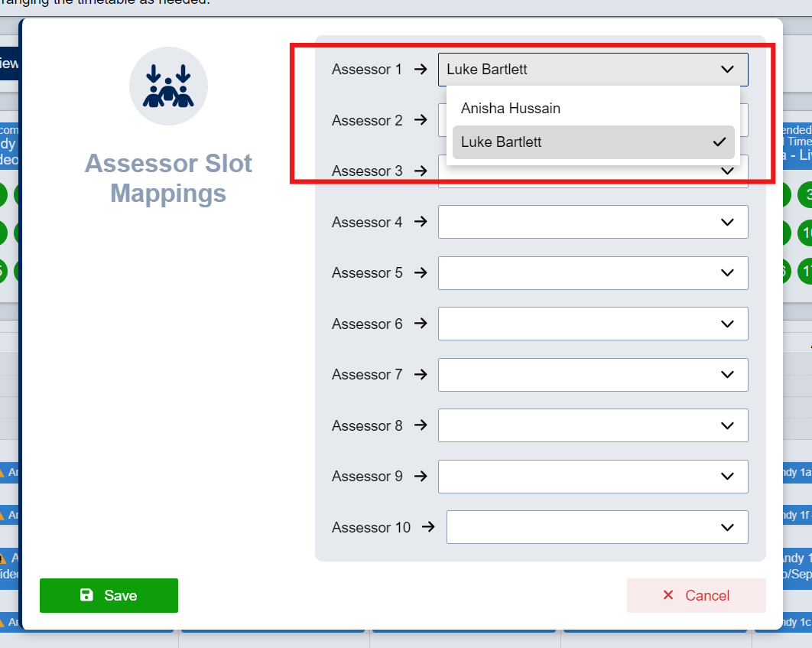Image resolution: width=812 pixels, height=648 pixels.
Task: Click the arrow icon next to Assessor 10
Action: click(428, 527)
